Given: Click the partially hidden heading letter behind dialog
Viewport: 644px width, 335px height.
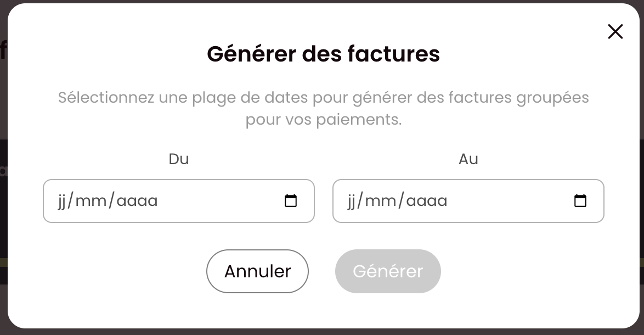Looking at the screenshot, I should 3,50.
